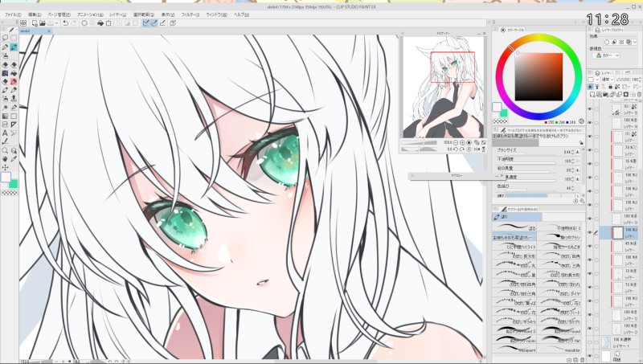Viewport: 643px width, 364px height.
Task: Toggle the first snap-to-ruler icon in command bar
Action: [145, 23]
